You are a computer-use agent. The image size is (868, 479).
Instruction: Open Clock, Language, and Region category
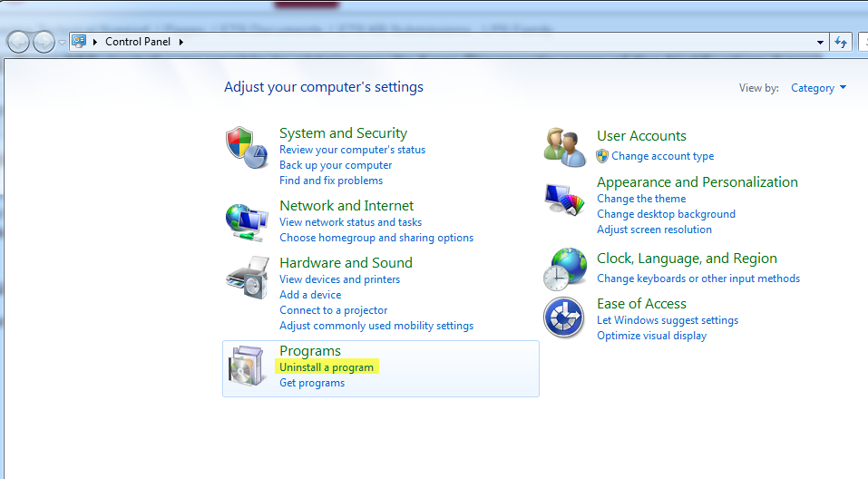pyautogui.click(x=687, y=259)
